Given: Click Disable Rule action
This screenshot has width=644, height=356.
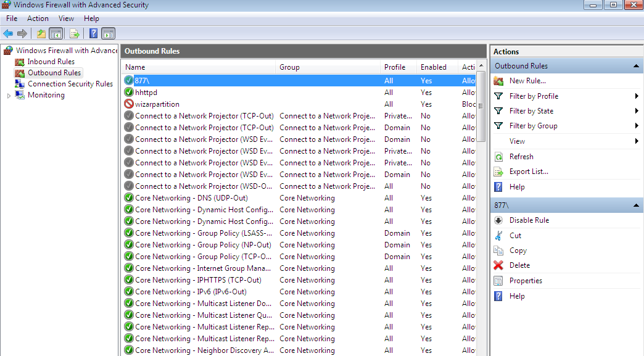Looking at the screenshot, I should [529, 220].
